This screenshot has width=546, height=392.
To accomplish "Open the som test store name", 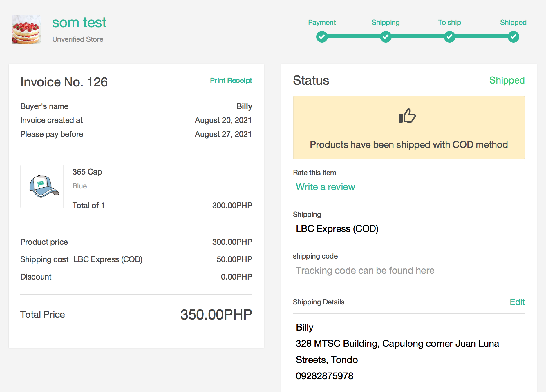I will click(79, 23).
